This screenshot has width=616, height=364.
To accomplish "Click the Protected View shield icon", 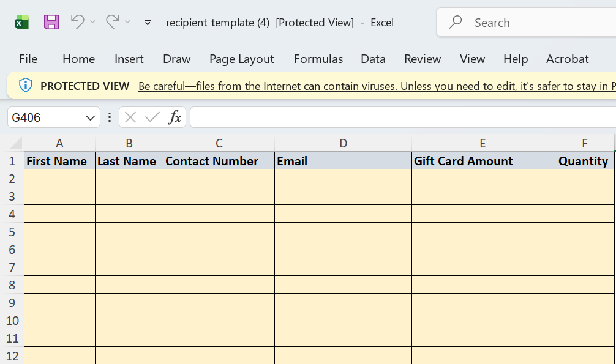I will pyautogui.click(x=26, y=85).
